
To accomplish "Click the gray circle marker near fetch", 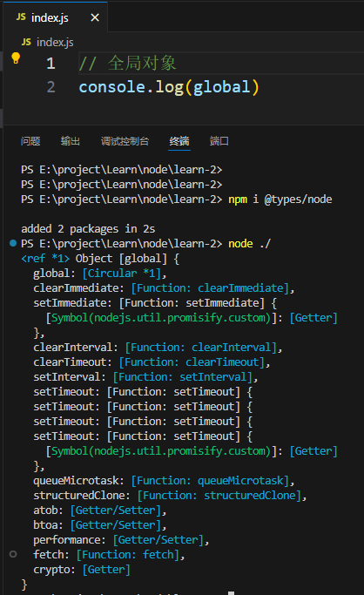I will point(13,554).
